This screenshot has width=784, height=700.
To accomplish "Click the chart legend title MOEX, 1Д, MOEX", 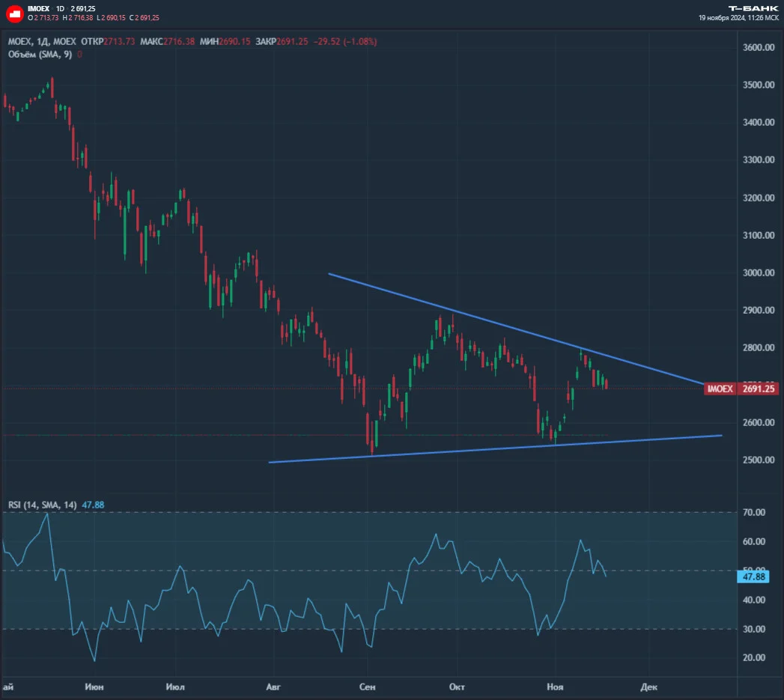I will (x=42, y=41).
